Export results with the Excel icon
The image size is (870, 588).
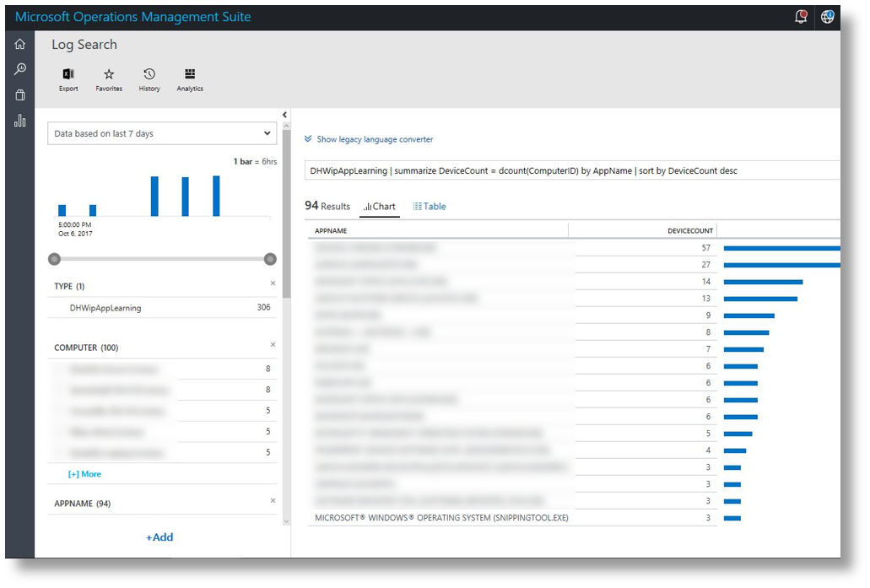[x=68, y=75]
